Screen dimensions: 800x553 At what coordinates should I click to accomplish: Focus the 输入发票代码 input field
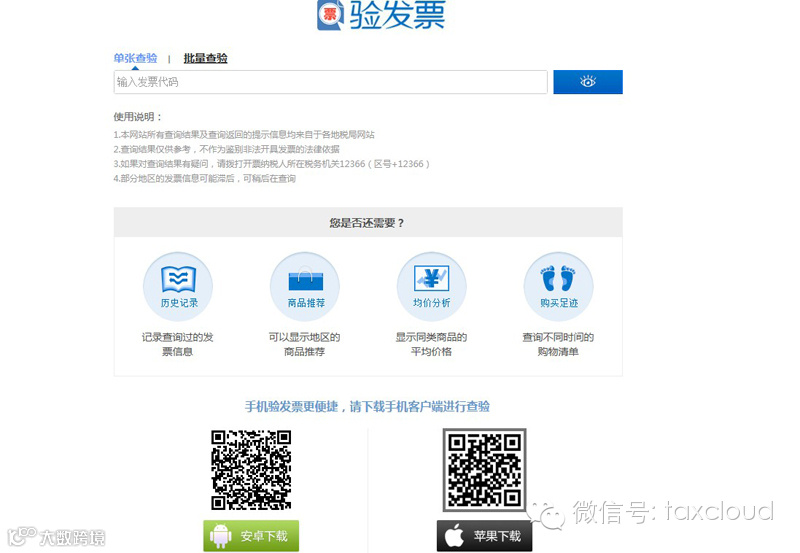click(331, 82)
